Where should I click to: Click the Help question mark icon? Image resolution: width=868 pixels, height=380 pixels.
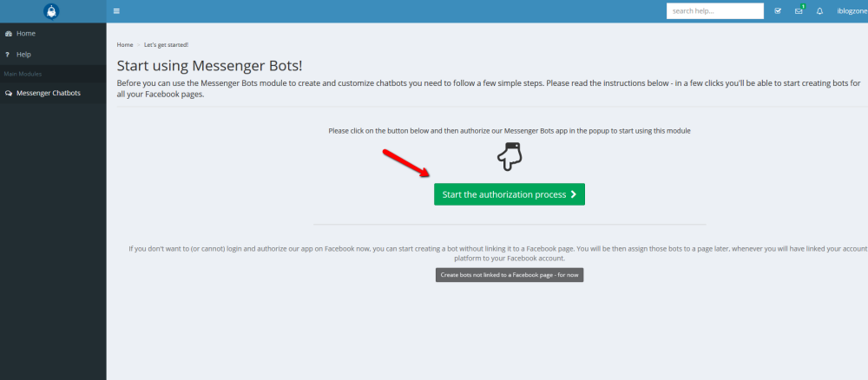point(7,55)
